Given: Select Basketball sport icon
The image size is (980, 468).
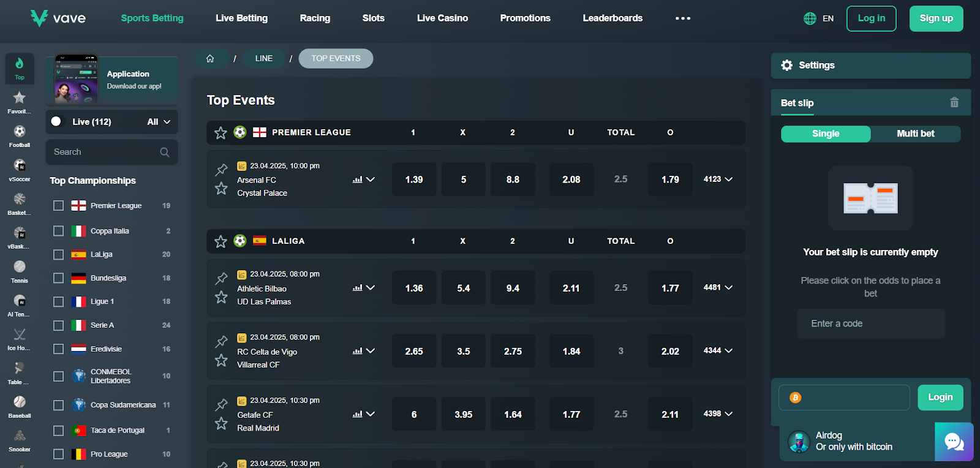Looking at the screenshot, I should pos(20,199).
